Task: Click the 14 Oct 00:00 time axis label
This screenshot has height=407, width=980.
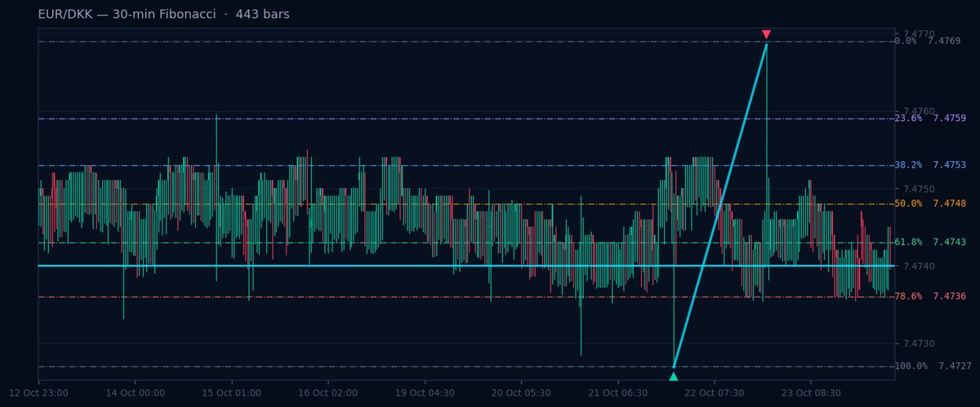Action: (135, 393)
